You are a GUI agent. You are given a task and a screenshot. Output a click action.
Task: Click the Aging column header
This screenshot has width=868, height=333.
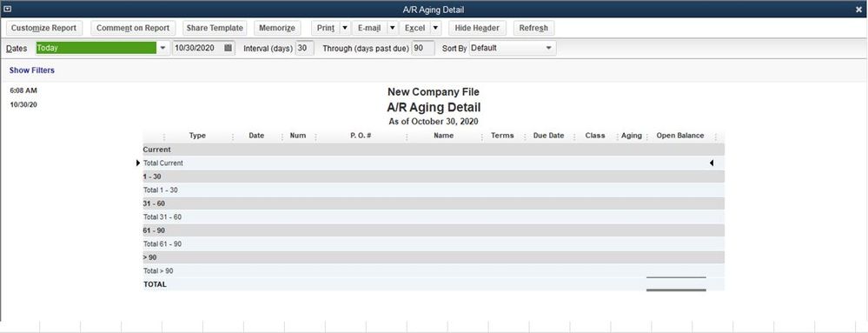coord(632,136)
